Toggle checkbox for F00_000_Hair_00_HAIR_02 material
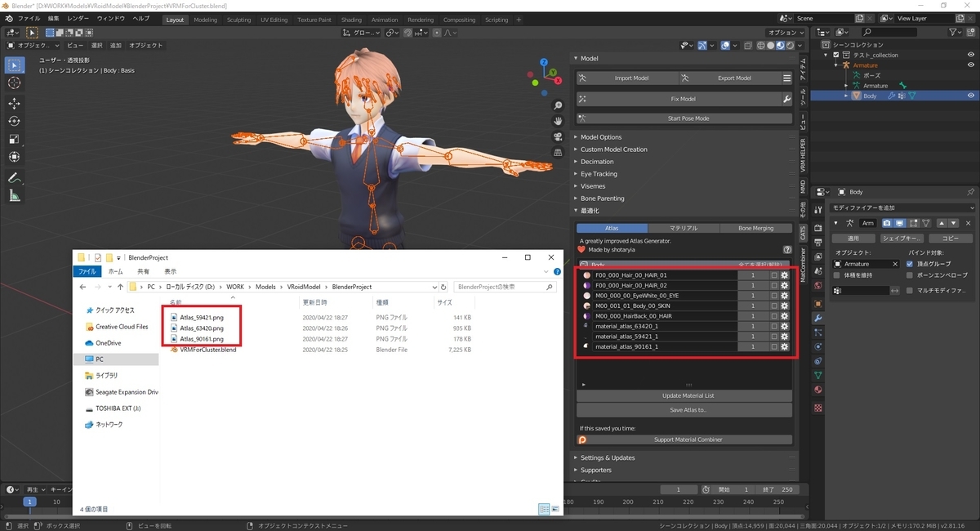The height and width of the screenshot is (531, 980). coord(774,285)
